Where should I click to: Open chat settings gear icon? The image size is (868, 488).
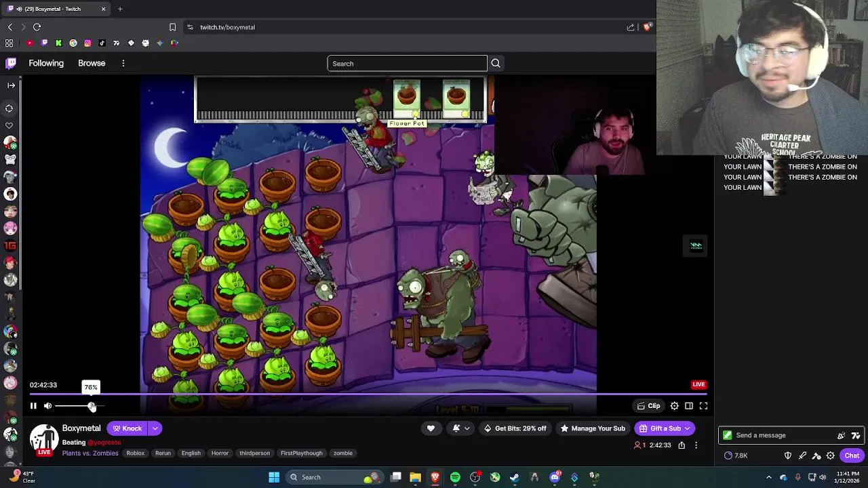click(831, 455)
